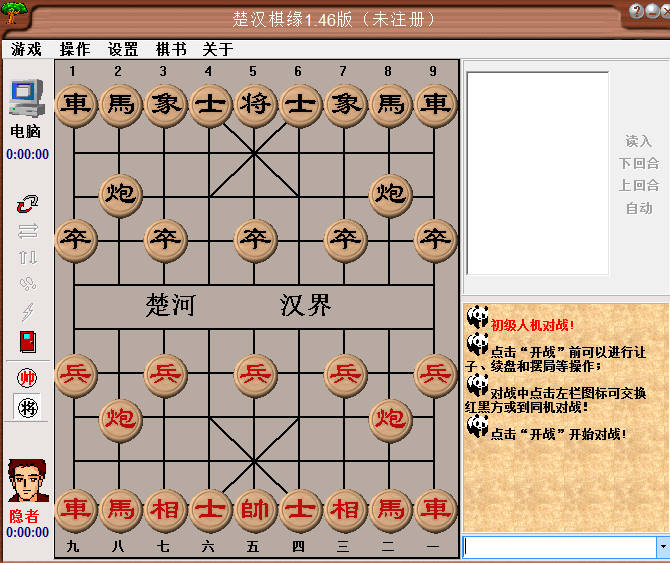The width and height of the screenshot is (670, 563).
Task: Select the red center 兵 on file 五
Action: 255,375
